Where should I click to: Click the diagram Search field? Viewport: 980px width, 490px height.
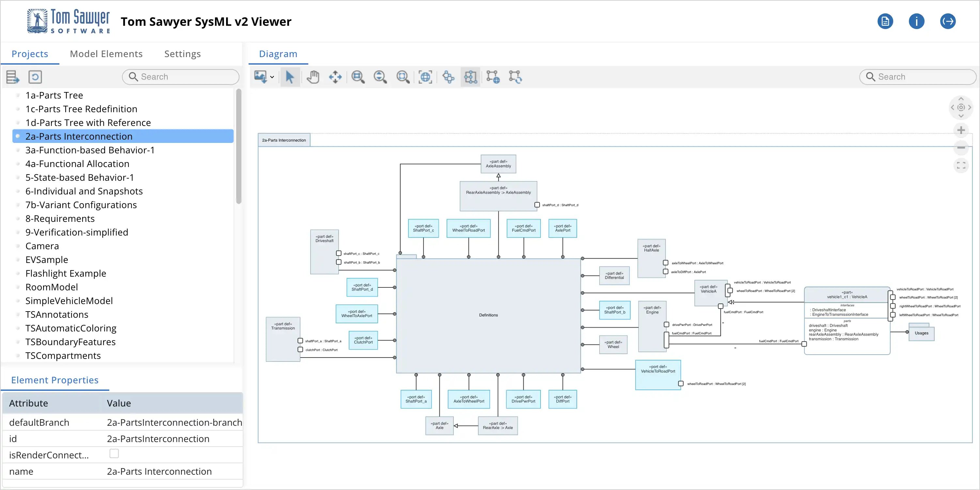click(918, 77)
